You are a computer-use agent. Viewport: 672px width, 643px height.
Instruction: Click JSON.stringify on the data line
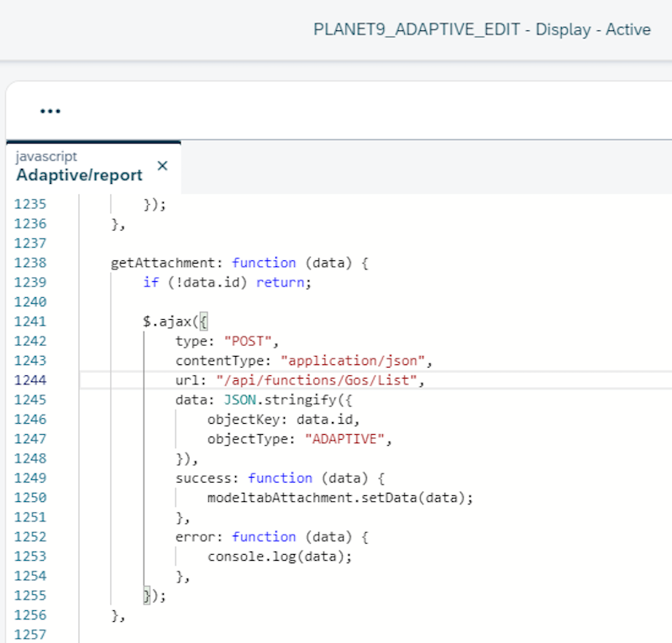point(281,400)
